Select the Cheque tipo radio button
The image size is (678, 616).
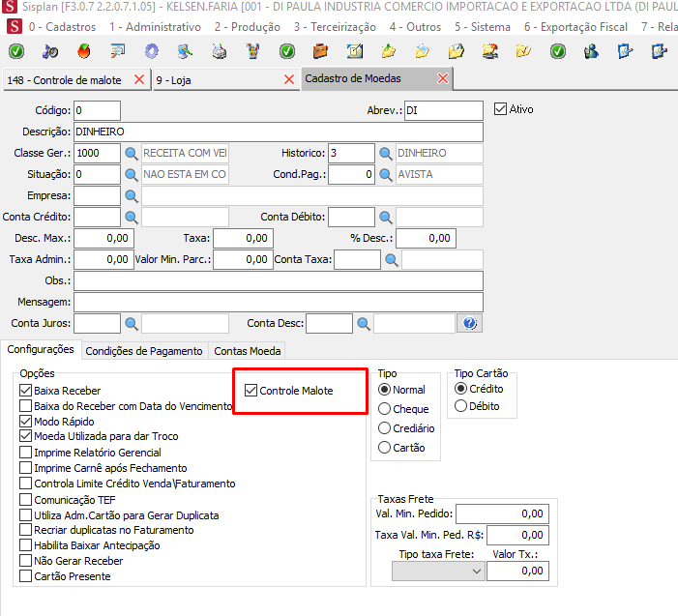tap(384, 408)
